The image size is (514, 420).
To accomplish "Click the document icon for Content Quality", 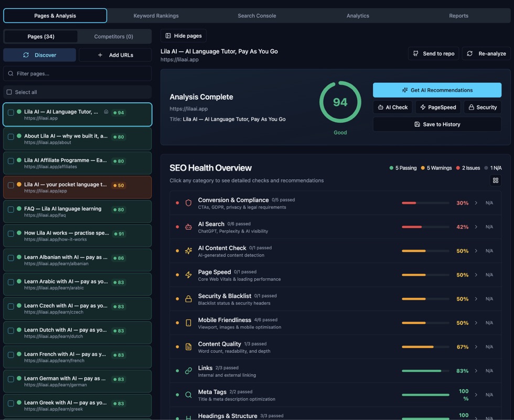I will (x=188, y=347).
